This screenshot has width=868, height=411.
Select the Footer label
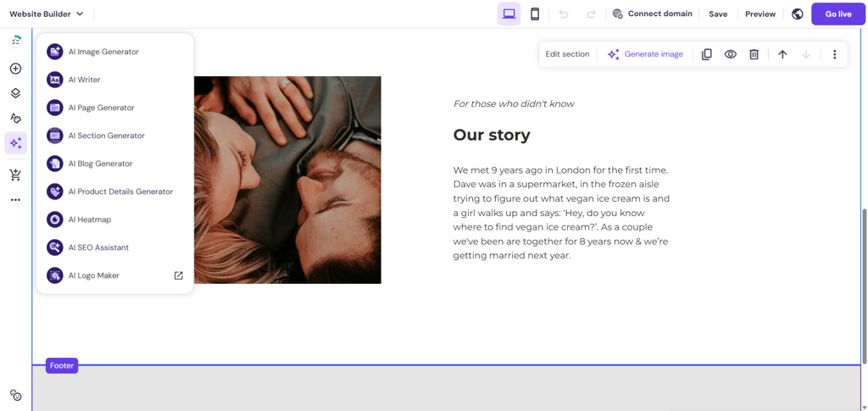62,365
